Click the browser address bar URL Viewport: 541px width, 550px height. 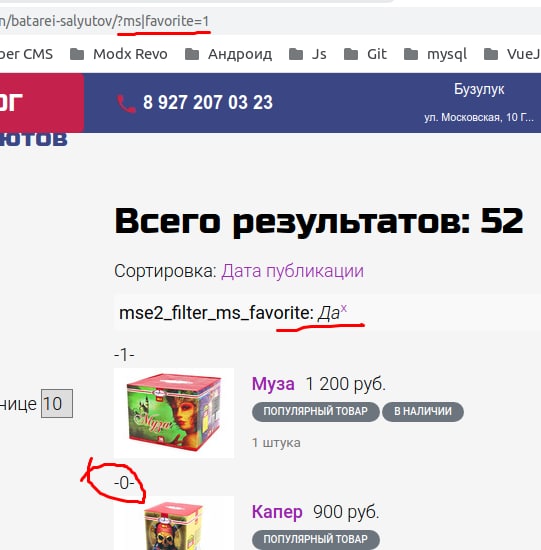[105, 21]
